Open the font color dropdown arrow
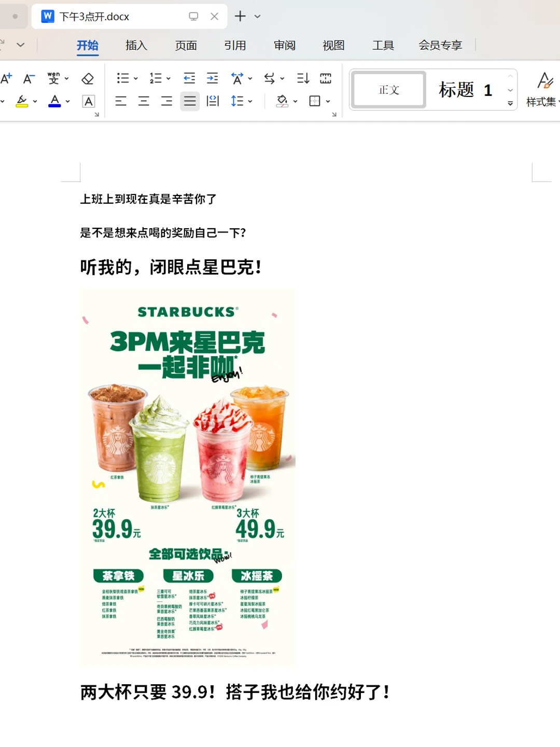The image size is (560, 747). click(67, 102)
